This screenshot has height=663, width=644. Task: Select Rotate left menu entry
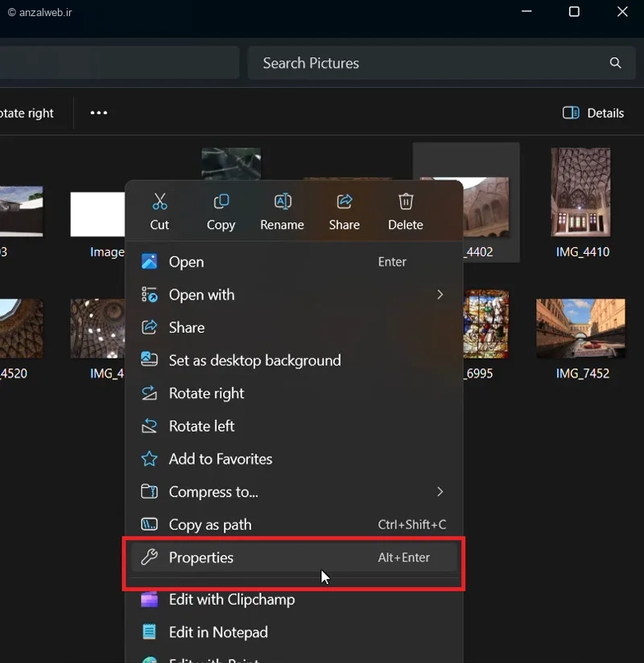(201, 426)
